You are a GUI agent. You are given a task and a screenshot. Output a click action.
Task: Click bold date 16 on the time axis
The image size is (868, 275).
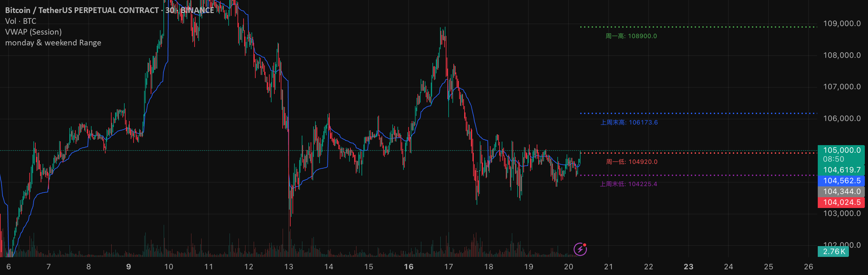(409, 267)
